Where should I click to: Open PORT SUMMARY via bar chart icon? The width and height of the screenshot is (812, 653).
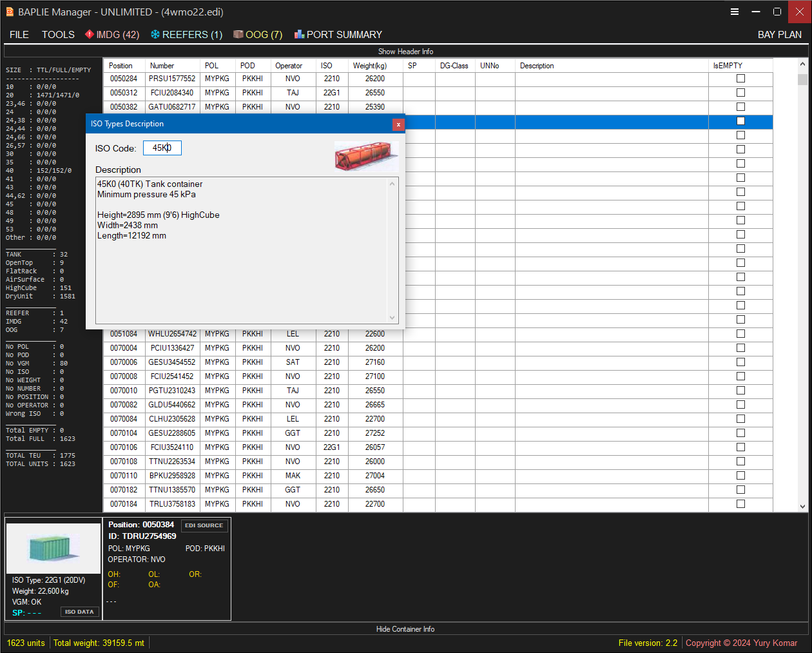[x=300, y=35]
